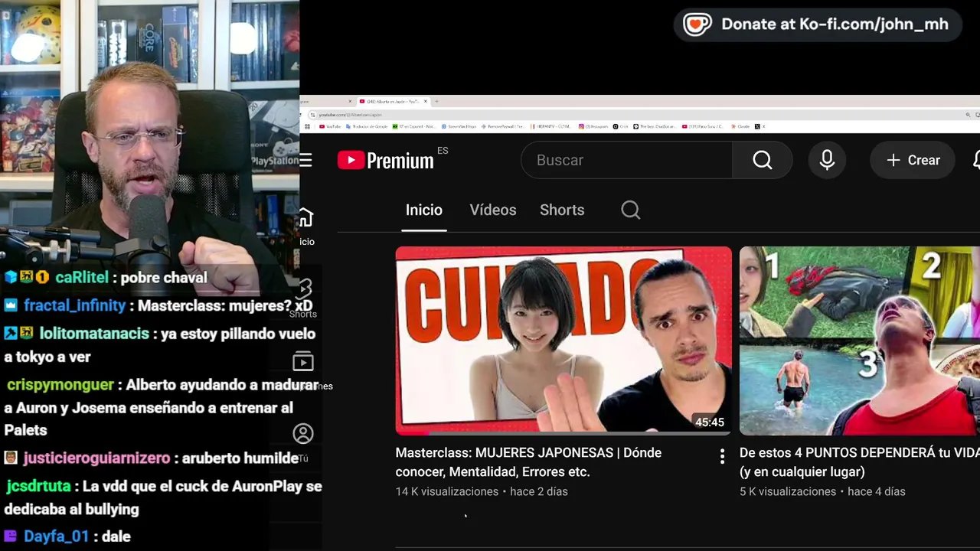
Task: Switch to the Shorts channel tab
Action: pos(562,210)
